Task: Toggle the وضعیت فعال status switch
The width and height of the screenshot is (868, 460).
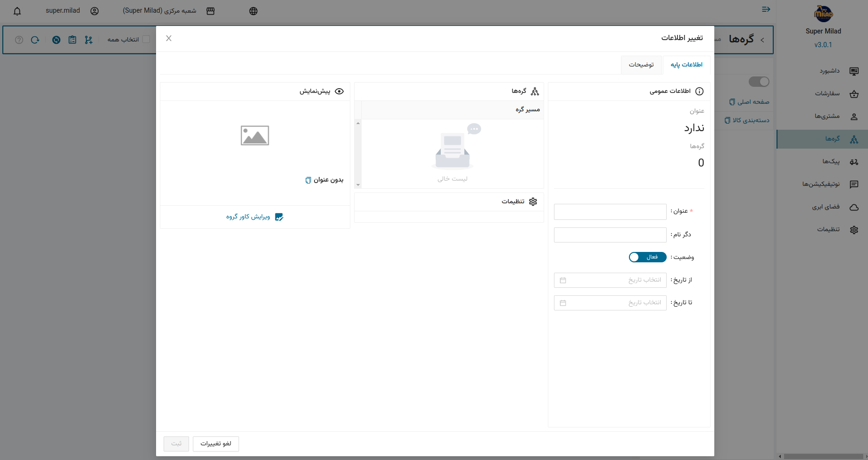Action: 647,257
